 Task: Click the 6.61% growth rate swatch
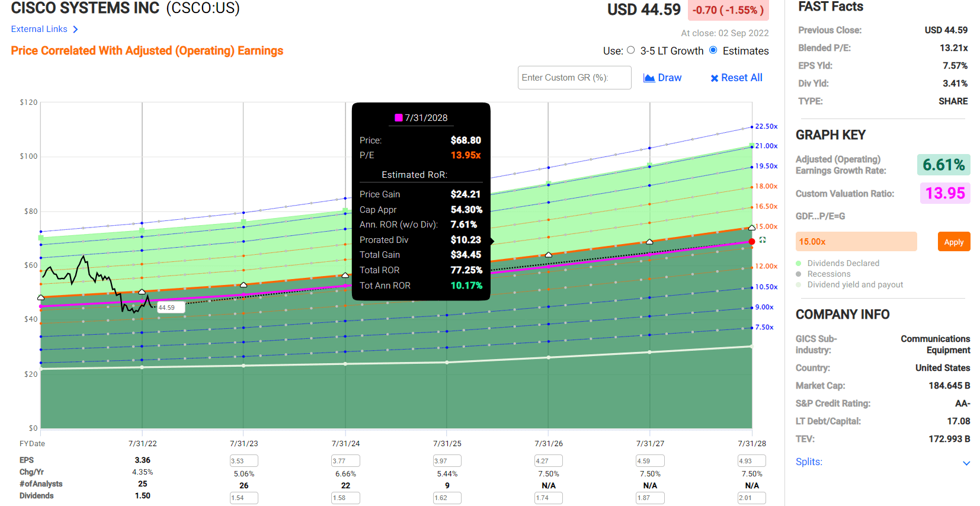click(x=943, y=165)
